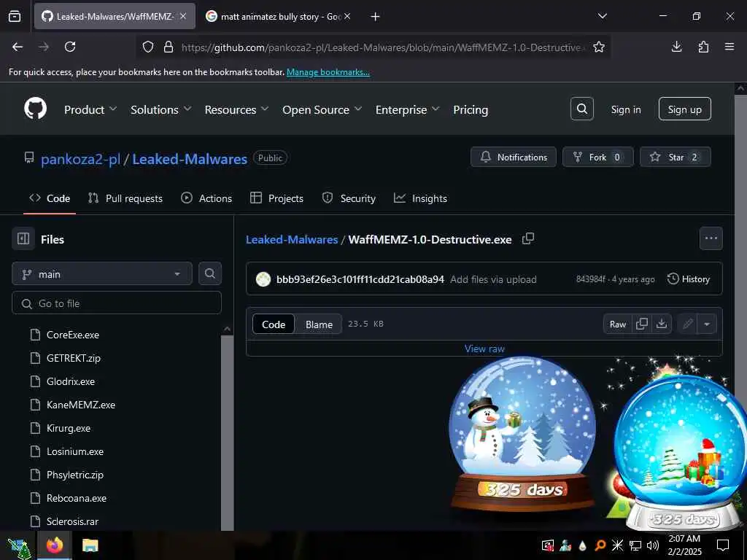Image resolution: width=747 pixels, height=560 pixels.
Task: Open File Explorer from taskbar
Action: point(90,545)
